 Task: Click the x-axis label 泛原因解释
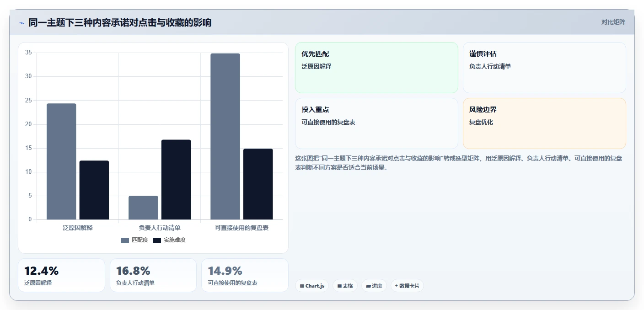point(78,227)
